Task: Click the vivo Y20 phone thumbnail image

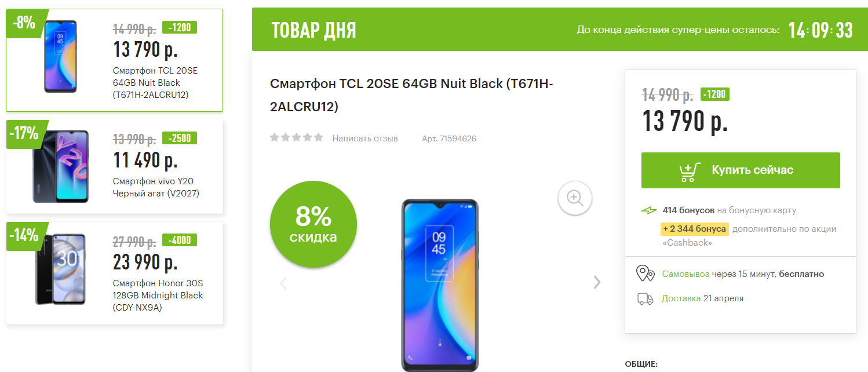Action: tap(61, 166)
